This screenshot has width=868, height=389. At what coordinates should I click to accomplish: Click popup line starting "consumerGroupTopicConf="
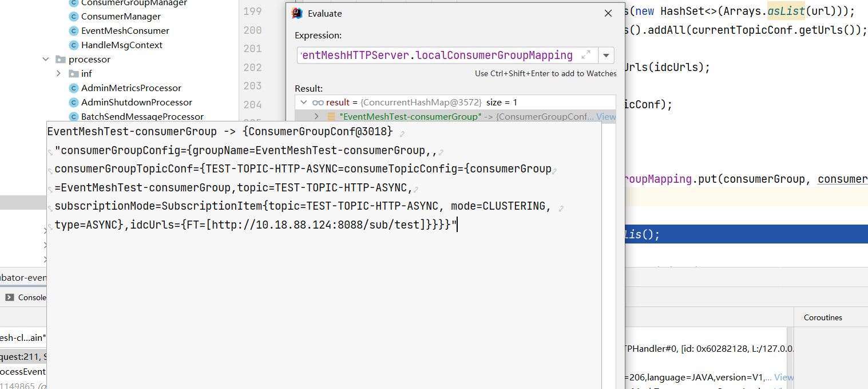pyautogui.click(x=303, y=169)
